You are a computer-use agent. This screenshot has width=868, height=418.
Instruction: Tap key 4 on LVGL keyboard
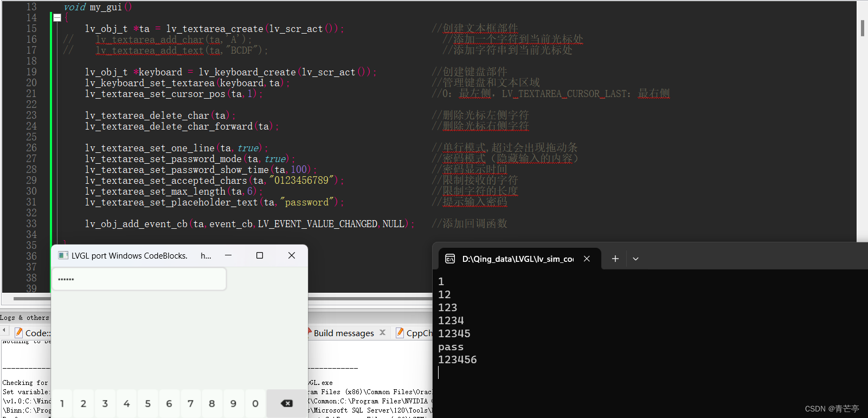(126, 403)
